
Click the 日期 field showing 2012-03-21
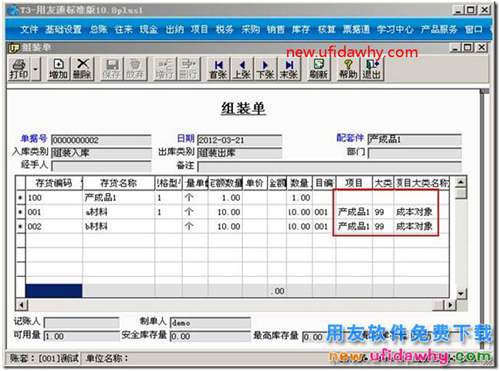(240, 140)
